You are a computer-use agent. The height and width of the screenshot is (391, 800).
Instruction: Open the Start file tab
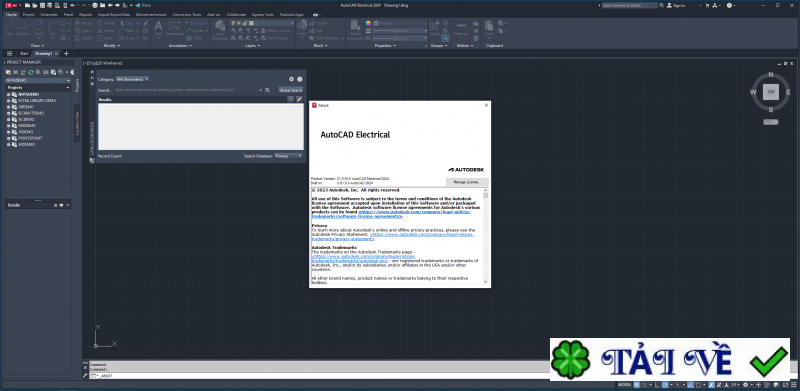coord(24,53)
